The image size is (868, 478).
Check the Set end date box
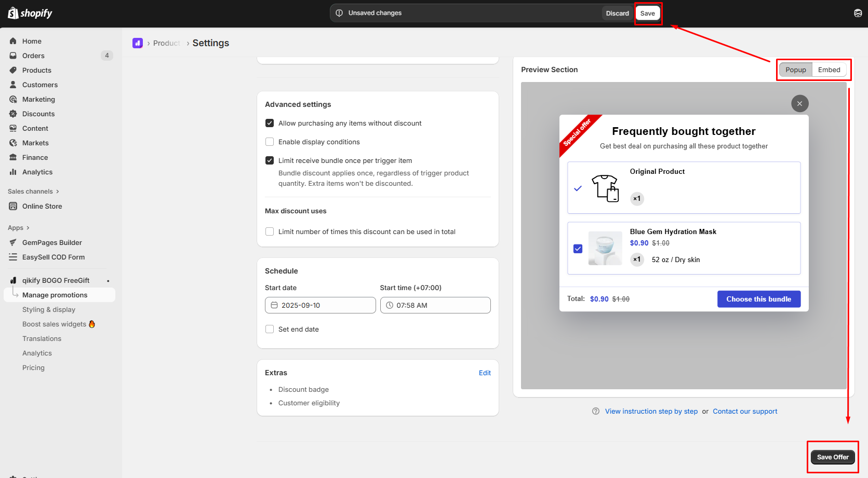point(270,329)
